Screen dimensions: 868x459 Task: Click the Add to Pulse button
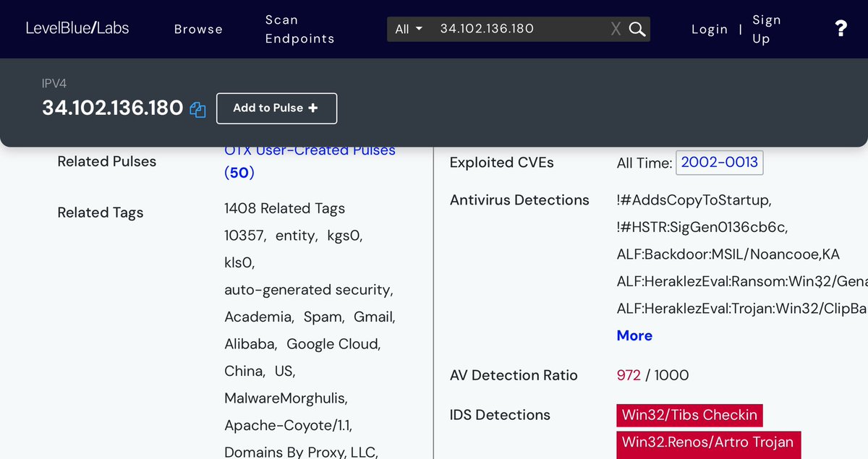[276, 108]
